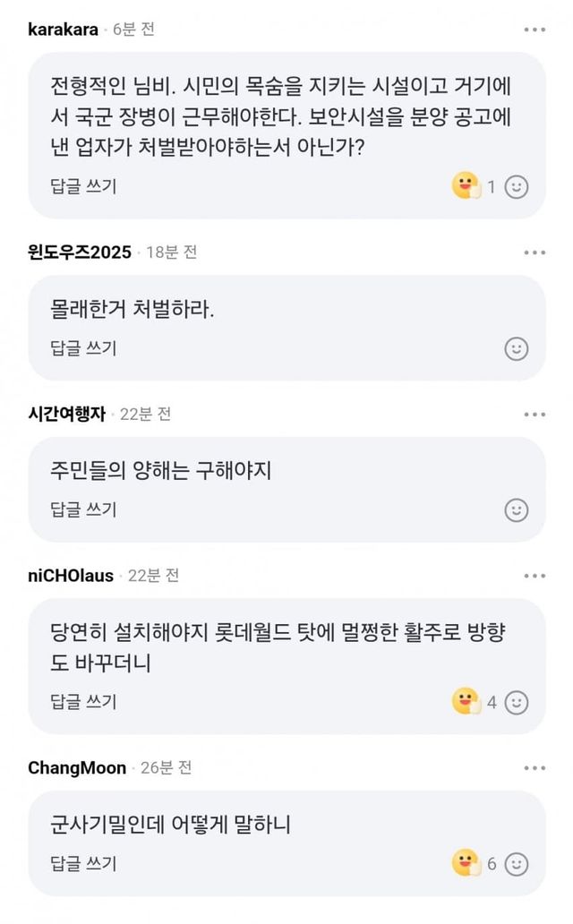Add emoji reaction to 윈도우즈2025's comment
This screenshot has height=924, width=573.
517,348
